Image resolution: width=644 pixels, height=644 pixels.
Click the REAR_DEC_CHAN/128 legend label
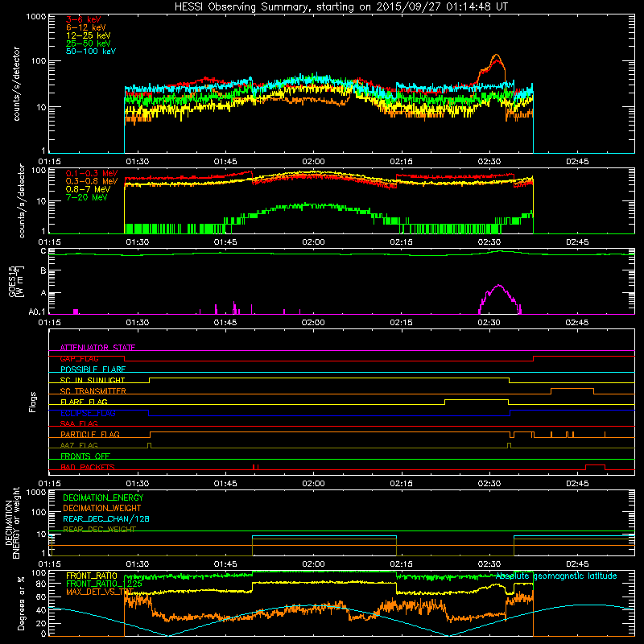coord(106,518)
